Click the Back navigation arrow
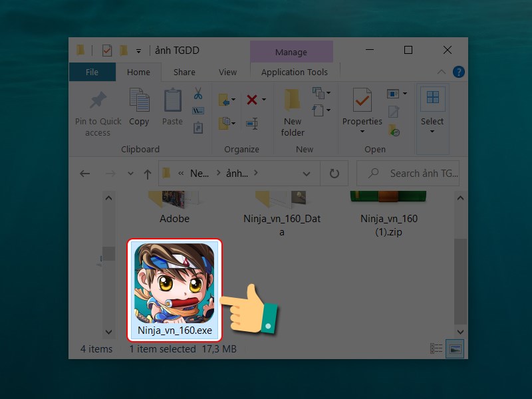Image resolution: width=532 pixels, height=399 pixels. tap(84, 174)
